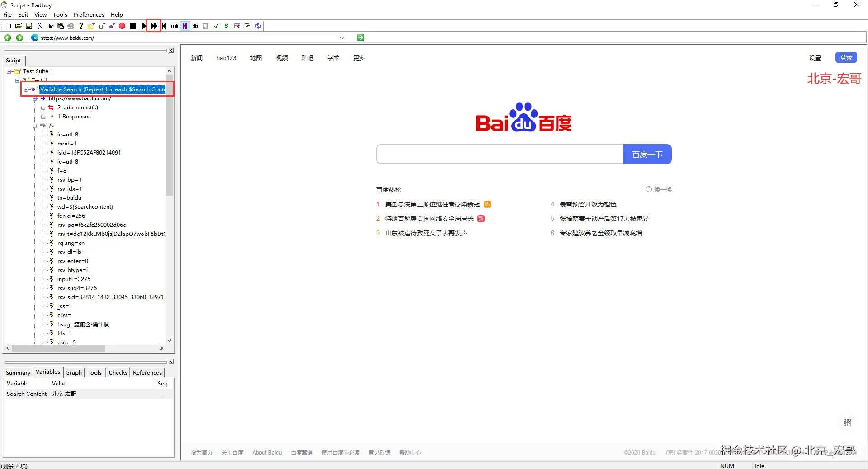Save the script with the floppy disk icon
This screenshot has height=469, width=868.
29,26
